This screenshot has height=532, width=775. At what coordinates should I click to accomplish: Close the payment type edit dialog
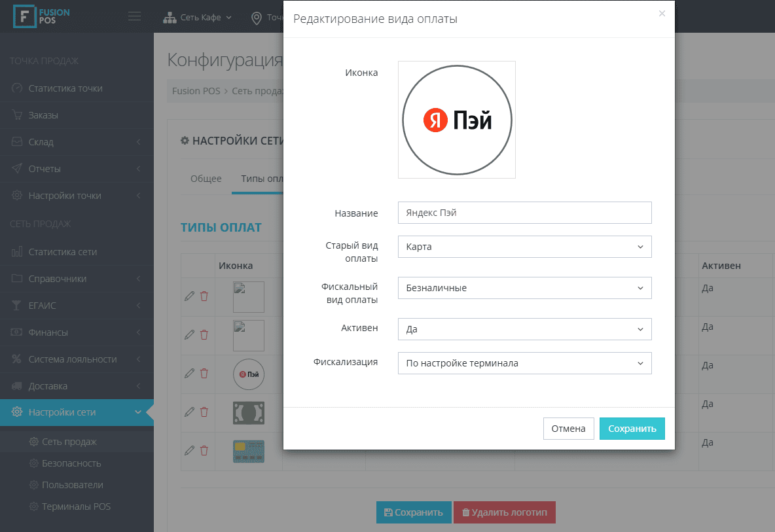click(x=662, y=14)
